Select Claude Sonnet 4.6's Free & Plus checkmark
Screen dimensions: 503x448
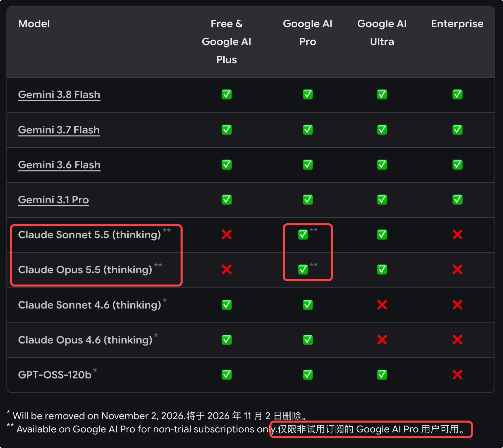pyautogui.click(x=227, y=305)
